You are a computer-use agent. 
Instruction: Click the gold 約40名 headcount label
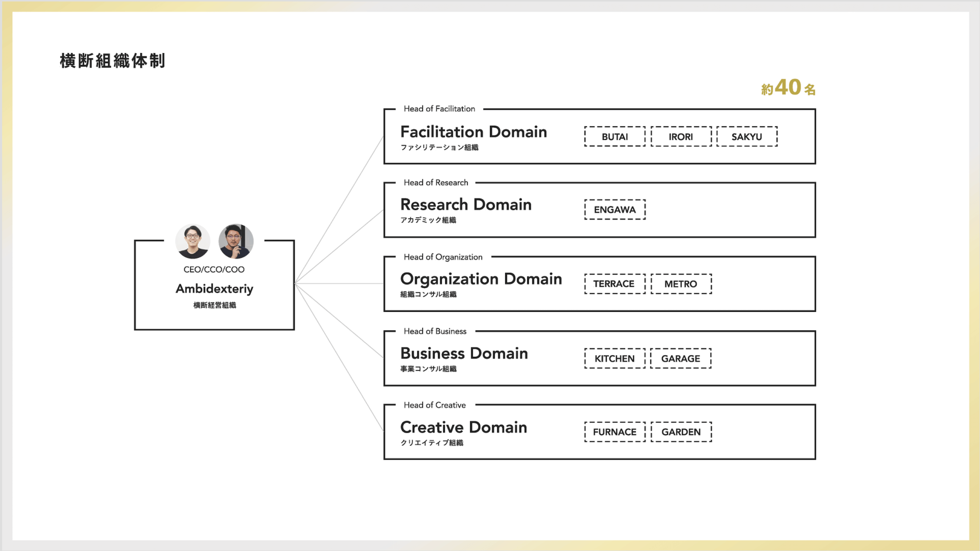tap(788, 88)
